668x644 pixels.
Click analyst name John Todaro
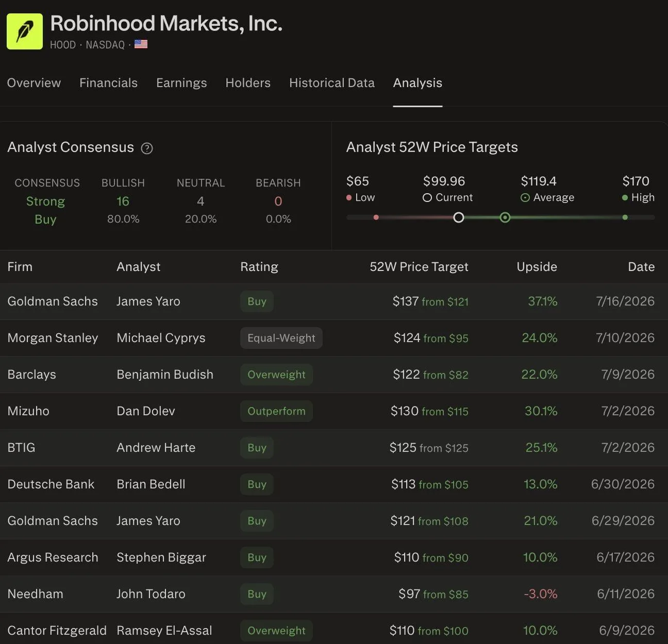coord(151,594)
